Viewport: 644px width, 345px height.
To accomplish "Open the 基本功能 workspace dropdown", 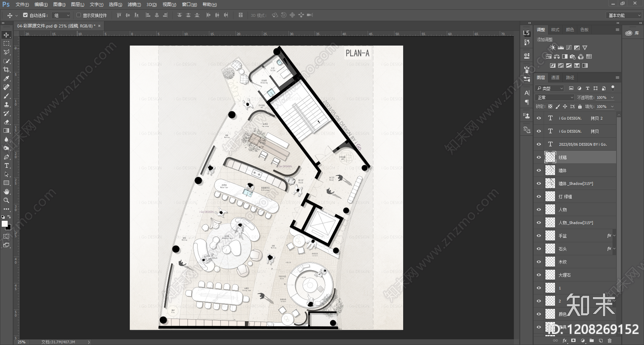I will [x=624, y=15].
